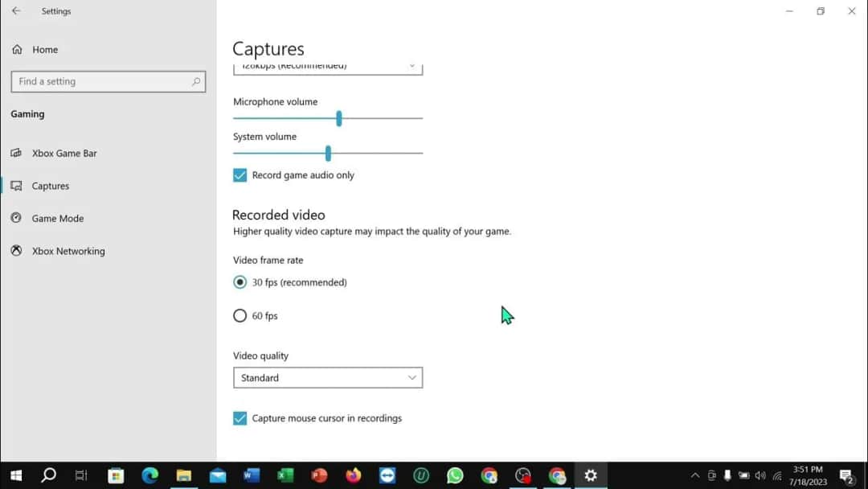Open Xbox Networking settings
The height and width of the screenshot is (489, 868).
pyautogui.click(x=68, y=251)
